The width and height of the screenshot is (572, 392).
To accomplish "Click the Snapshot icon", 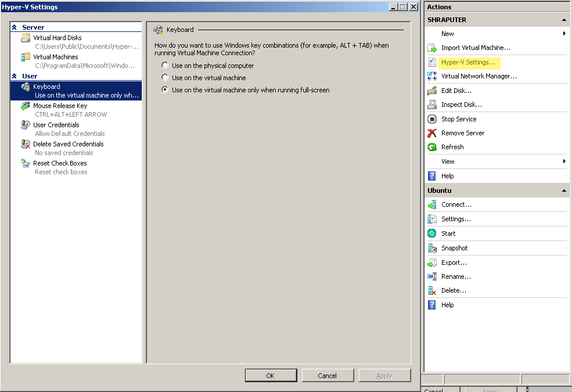I will [432, 248].
